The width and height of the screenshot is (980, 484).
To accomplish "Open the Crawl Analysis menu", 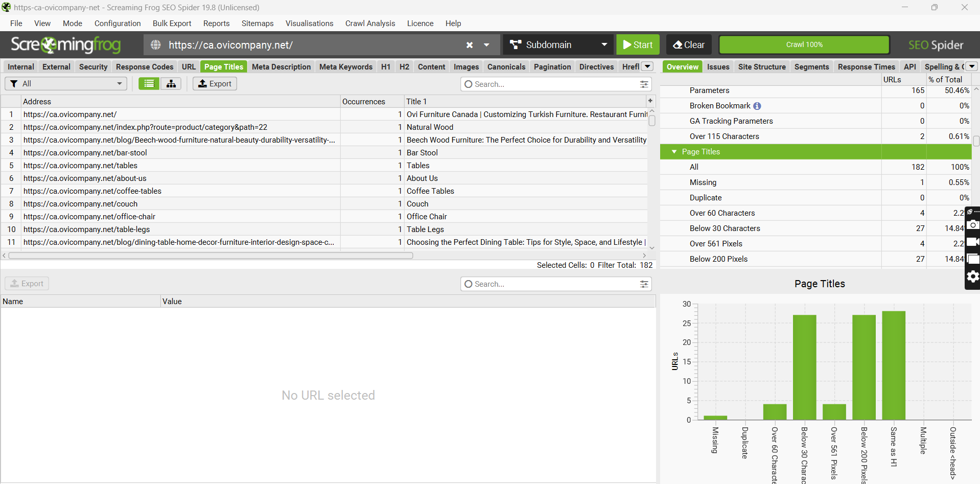I will [x=370, y=24].
